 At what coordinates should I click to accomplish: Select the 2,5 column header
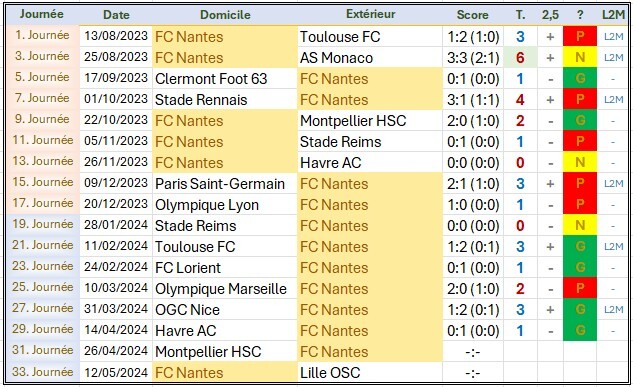coord(550,15)
